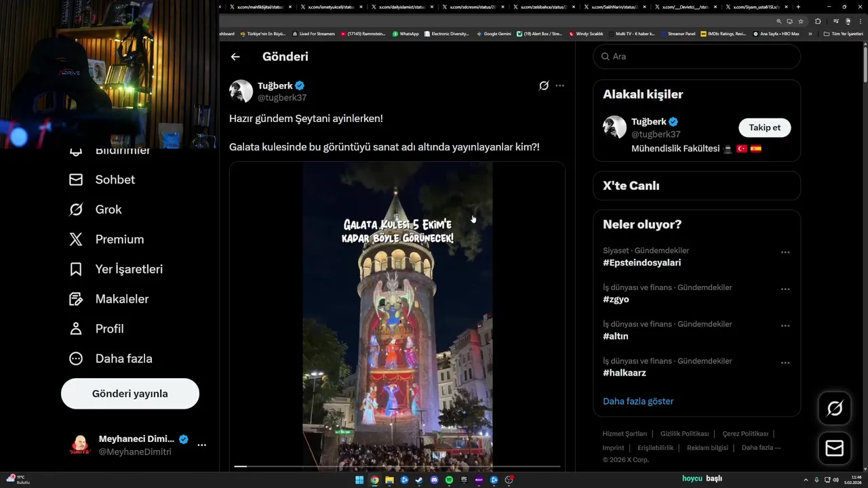
Task: Expand Daha fazla in the footer
Action: [x=761, y=447]
